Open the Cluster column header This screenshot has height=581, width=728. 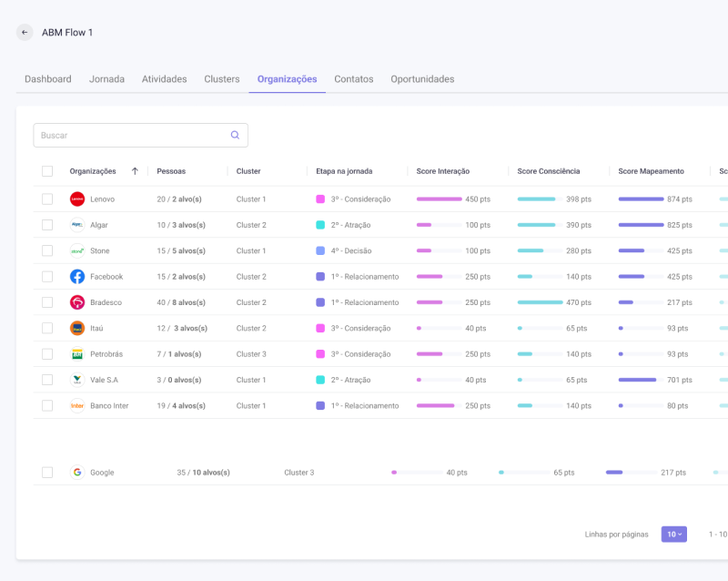coord(248,171)
